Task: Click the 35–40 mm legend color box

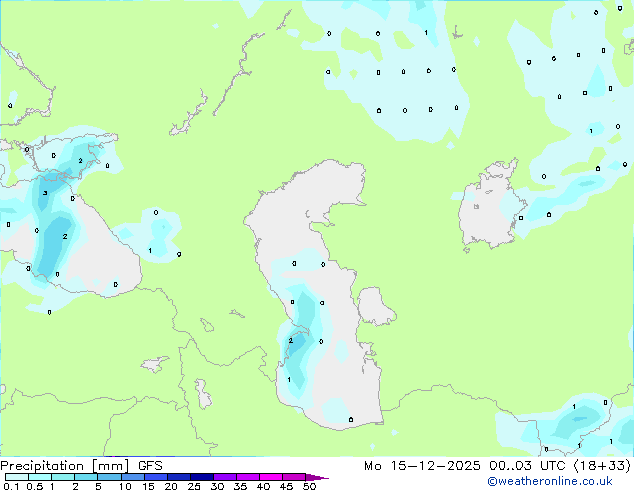Action: tap(248, 477)
